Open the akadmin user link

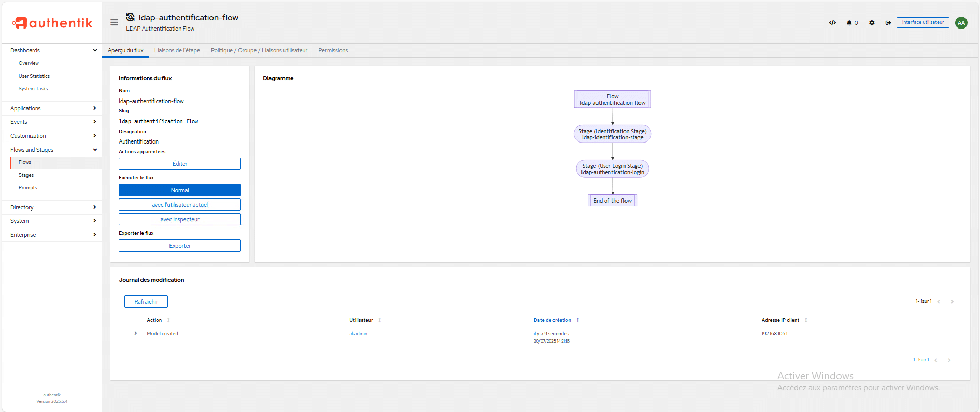(358, 334)
